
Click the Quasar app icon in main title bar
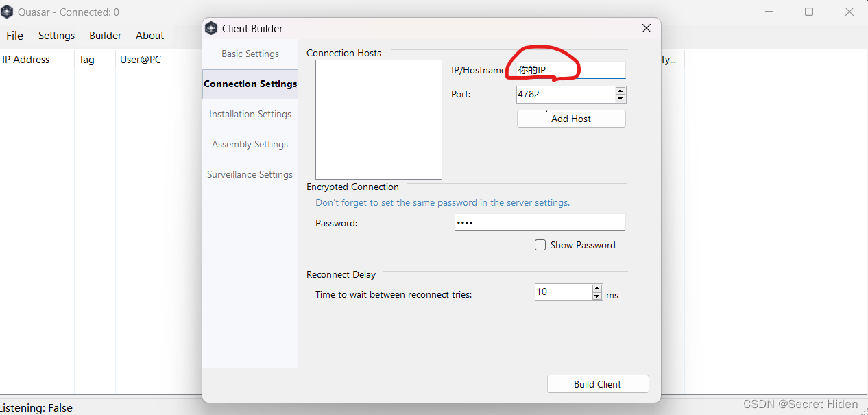7,12
